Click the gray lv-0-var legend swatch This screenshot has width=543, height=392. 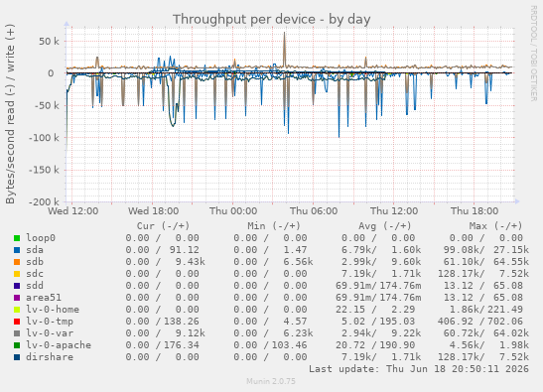(x=17, y=333)
